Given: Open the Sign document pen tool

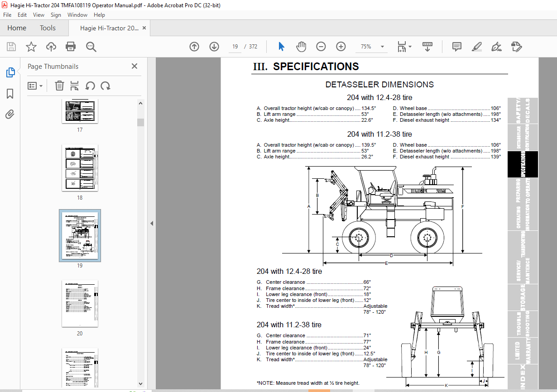Looking at the screenshot, I should 496,47.
